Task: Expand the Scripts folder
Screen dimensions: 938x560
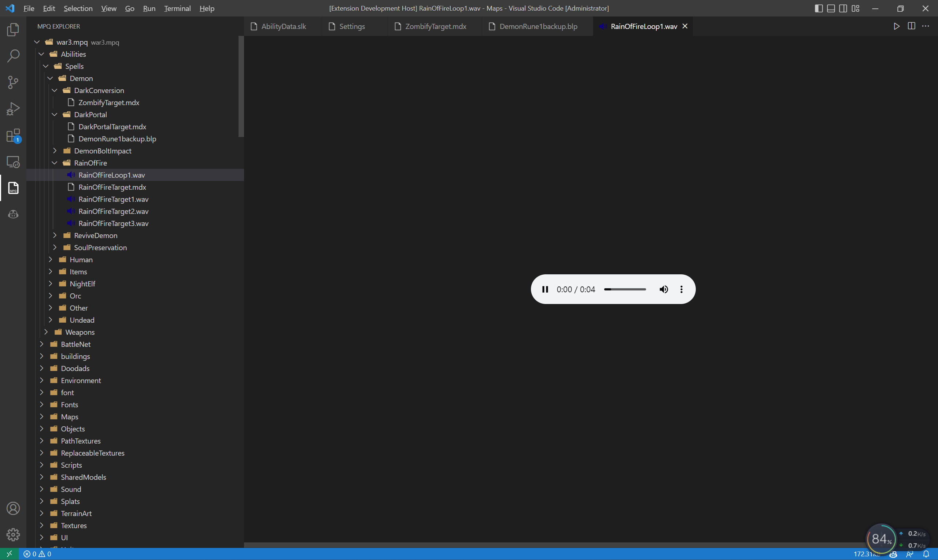Action: [41, 464]
